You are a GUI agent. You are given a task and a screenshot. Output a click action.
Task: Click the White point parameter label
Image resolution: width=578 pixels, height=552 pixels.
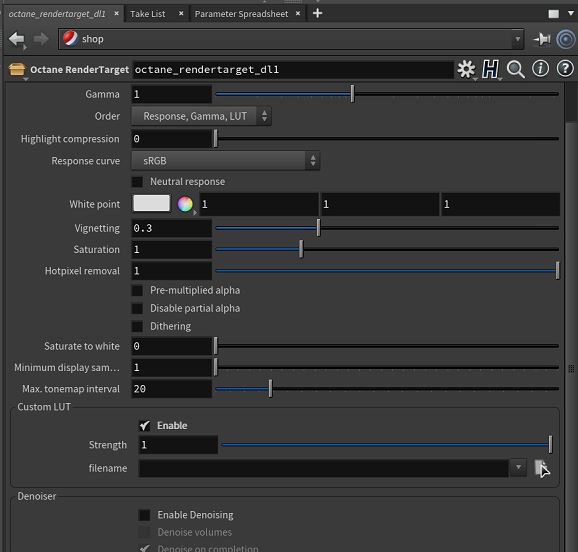click(x=94, y=204)
